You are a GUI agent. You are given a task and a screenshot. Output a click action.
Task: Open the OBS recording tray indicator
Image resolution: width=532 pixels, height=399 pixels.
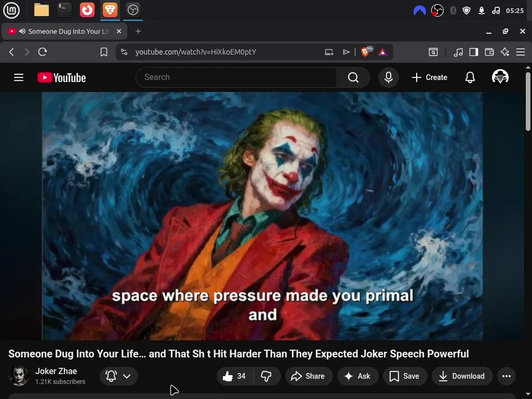(437, 11)
